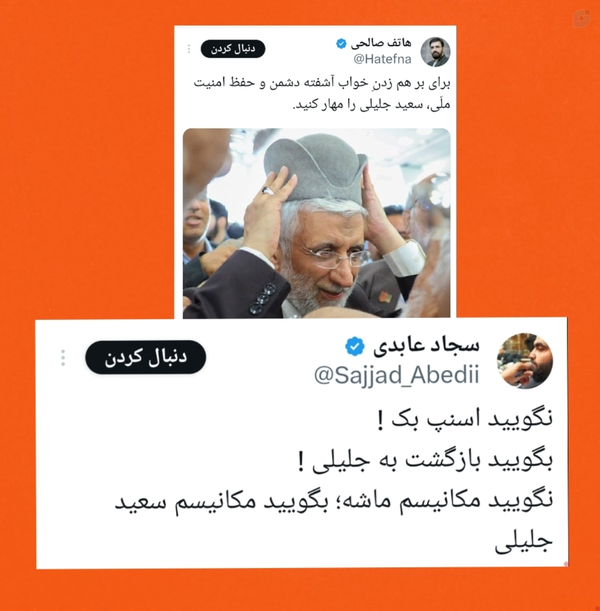Click the last word جلیلی in Sajjad's tweet
The image size is (600, 611).
(x=524, y=542)
